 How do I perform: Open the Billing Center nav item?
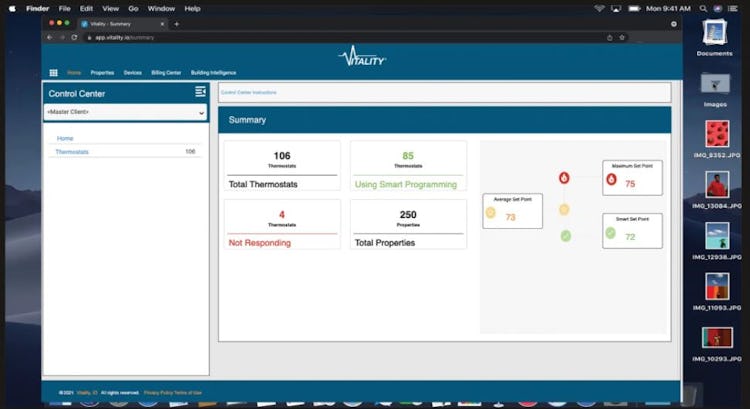(166, 73)
